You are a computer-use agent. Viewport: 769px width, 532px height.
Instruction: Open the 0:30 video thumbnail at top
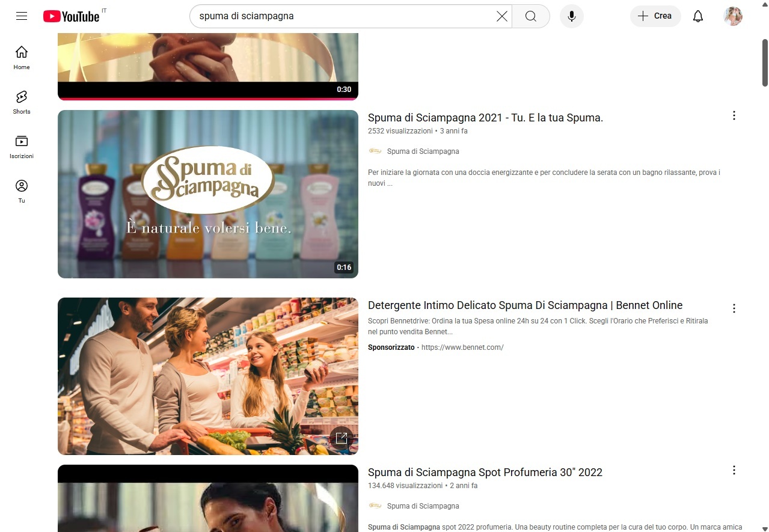(x=208, y=67)
